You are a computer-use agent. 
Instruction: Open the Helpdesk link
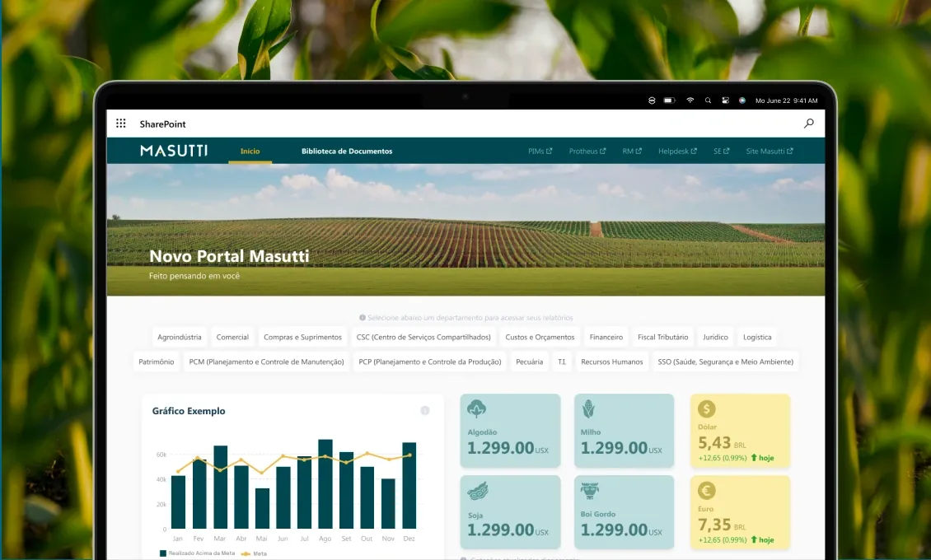(x=677, y=152)
